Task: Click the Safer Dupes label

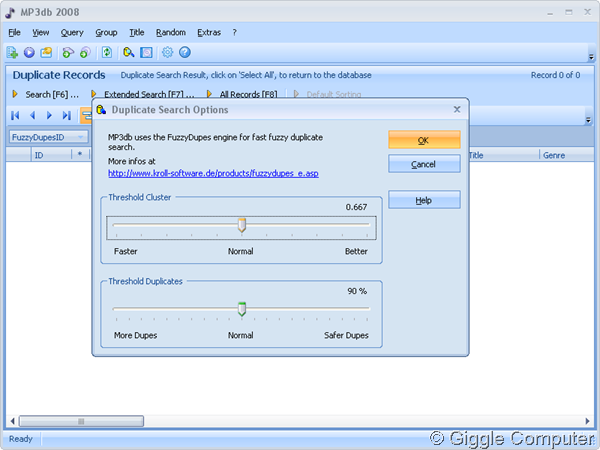Action: (346, 335)
